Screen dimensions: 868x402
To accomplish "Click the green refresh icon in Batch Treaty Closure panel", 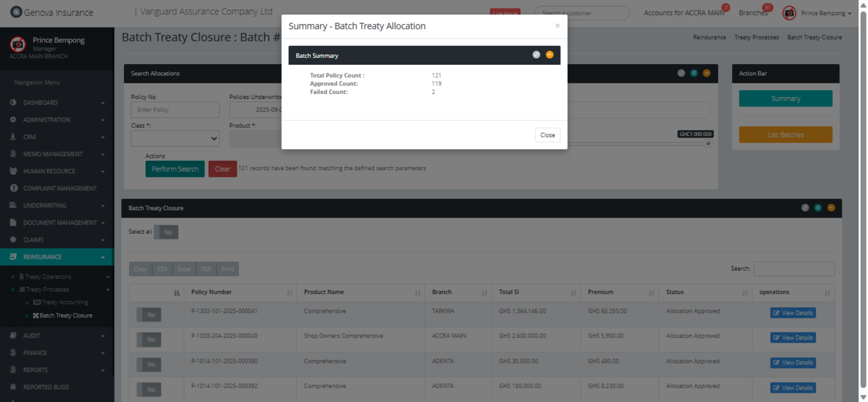I will 818,208.
